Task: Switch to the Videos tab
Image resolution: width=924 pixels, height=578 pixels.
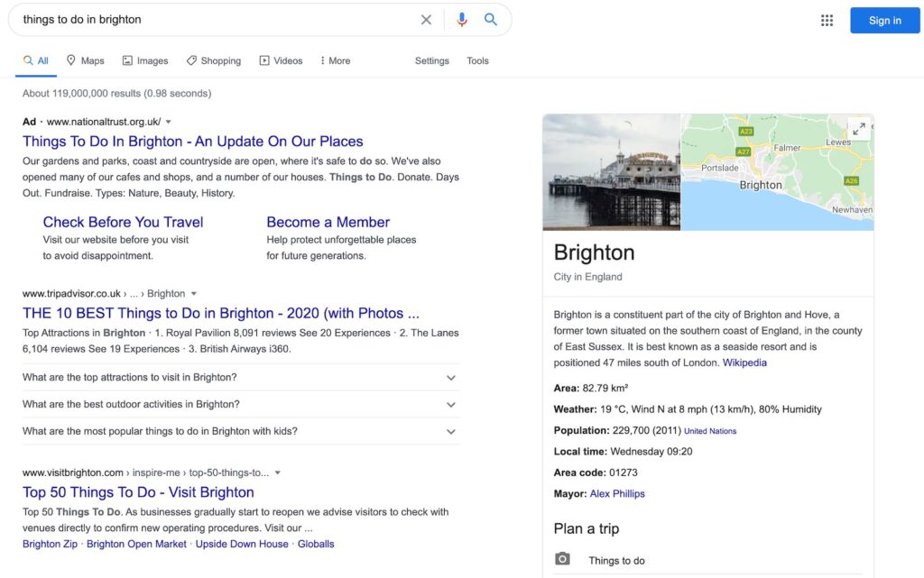Action: coord(281,60)
